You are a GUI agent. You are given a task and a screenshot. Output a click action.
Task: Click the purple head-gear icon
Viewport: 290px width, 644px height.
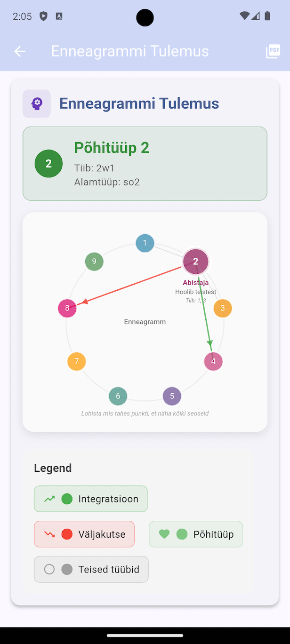[37, 103]
